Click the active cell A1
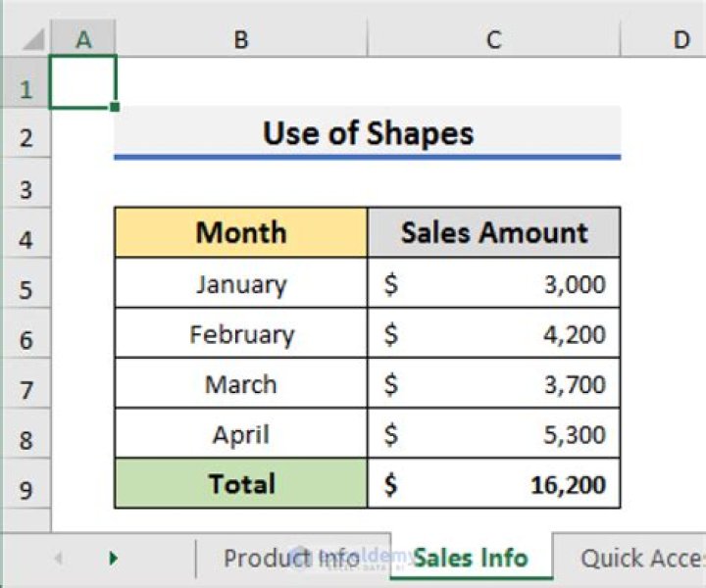This screenshot has height=588, width=706. tap(83, 82)
